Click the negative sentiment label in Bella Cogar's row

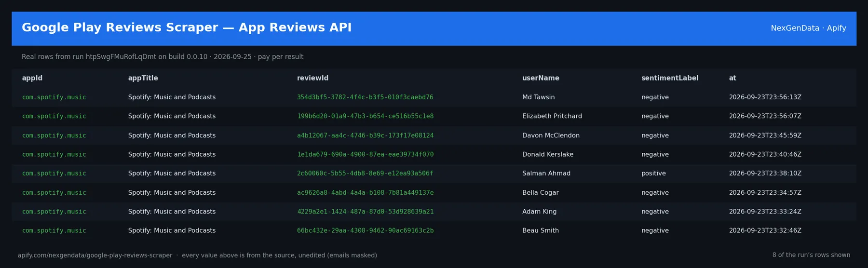[655, 192]
